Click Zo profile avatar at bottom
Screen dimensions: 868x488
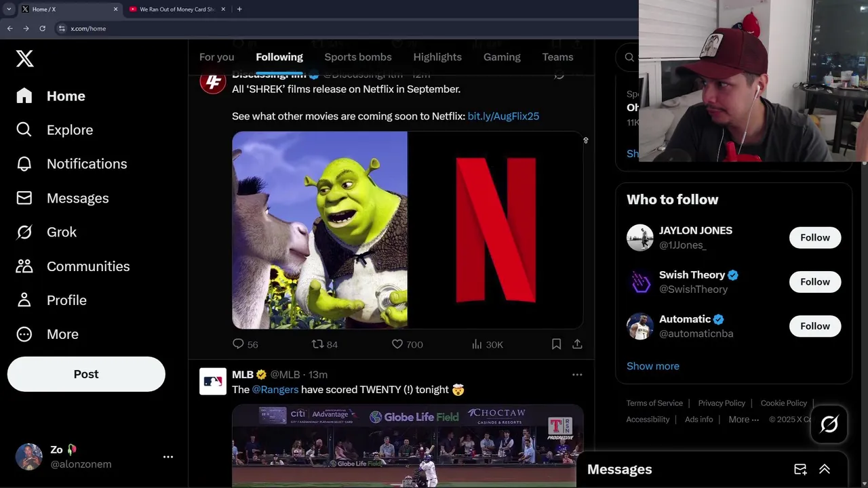coord(29,457)
